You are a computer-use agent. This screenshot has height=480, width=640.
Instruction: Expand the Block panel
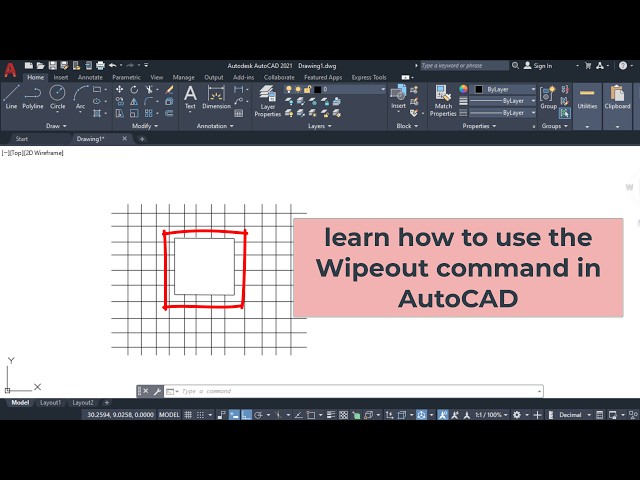pyautogui.click(x=407, y=126)
